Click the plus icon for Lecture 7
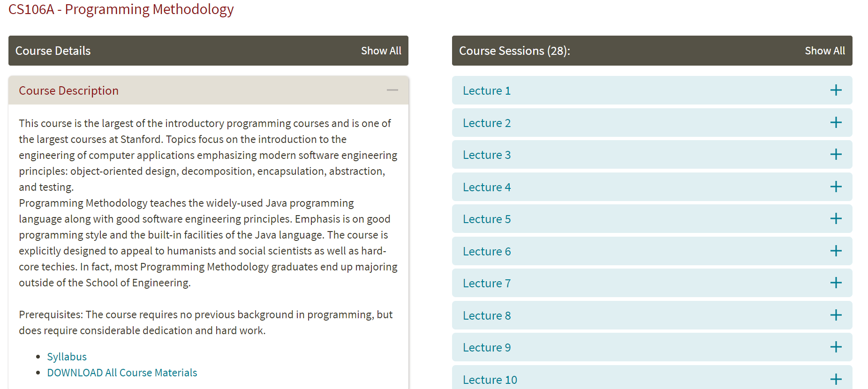This screenshot has width=868, height=389. click(x=836, y=283)
